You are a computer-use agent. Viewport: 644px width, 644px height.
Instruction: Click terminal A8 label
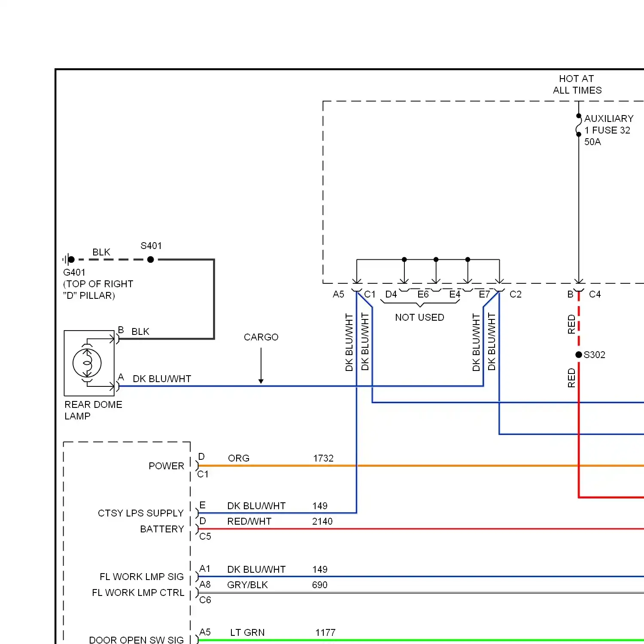coord(205,584)
